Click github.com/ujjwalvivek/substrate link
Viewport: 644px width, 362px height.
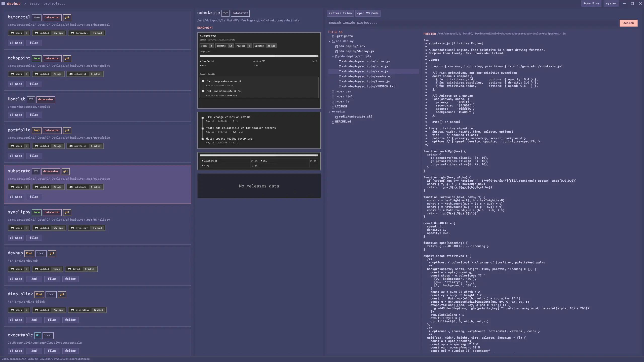[217, 40]
